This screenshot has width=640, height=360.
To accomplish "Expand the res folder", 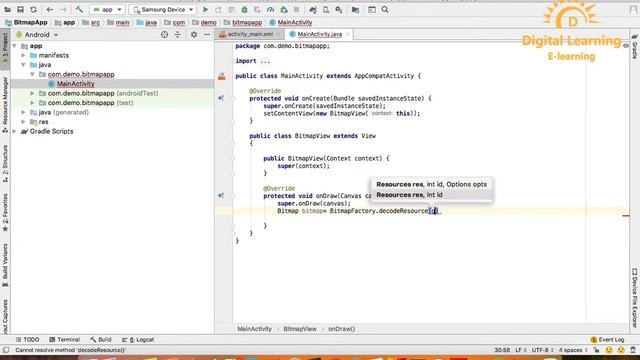I will [24, 122].
